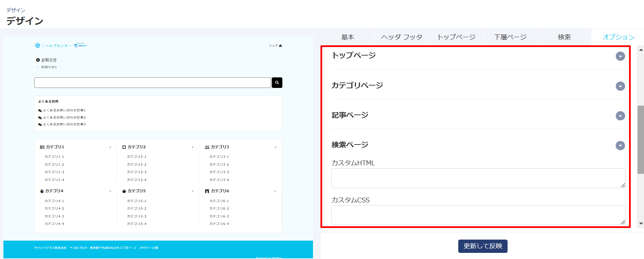This screenshot has height=259, width=644.
Task: Click the home icon next to トップ
Action: 280,46
